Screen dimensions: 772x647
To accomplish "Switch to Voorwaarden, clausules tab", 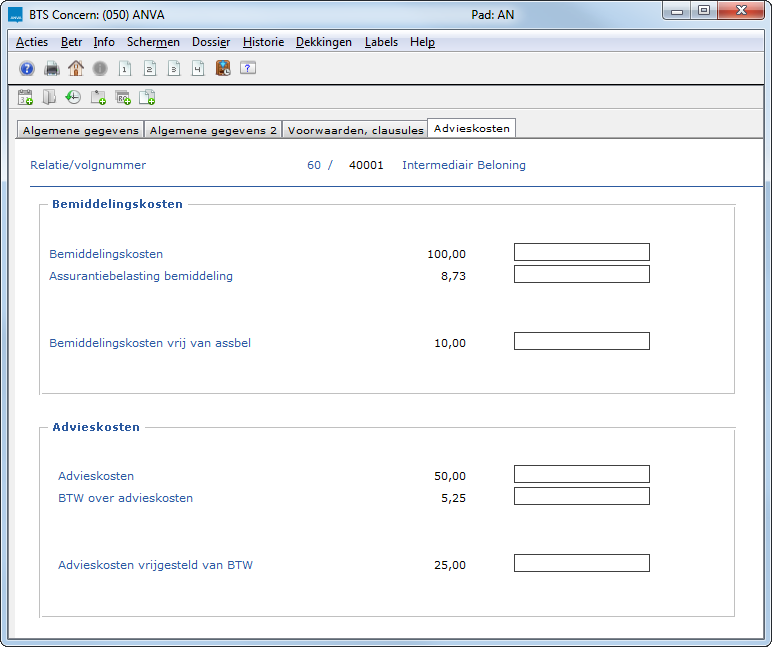I will tap(355, 130).
